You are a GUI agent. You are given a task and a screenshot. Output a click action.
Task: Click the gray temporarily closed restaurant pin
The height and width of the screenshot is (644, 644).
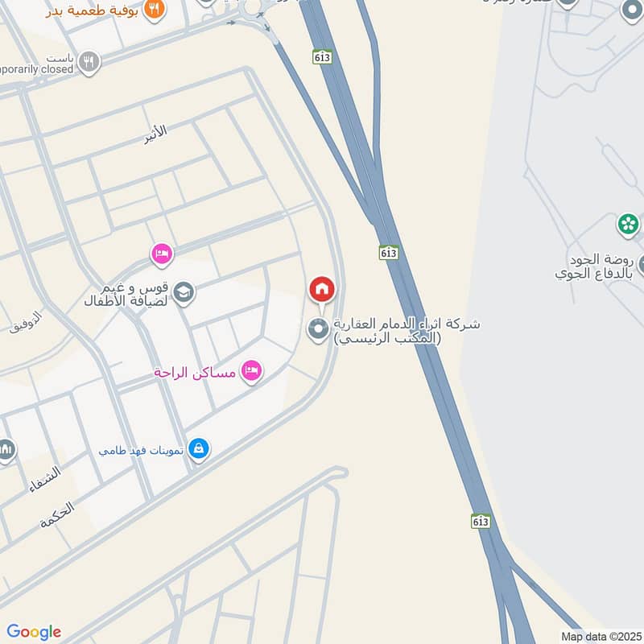click(x=89, y=63)
